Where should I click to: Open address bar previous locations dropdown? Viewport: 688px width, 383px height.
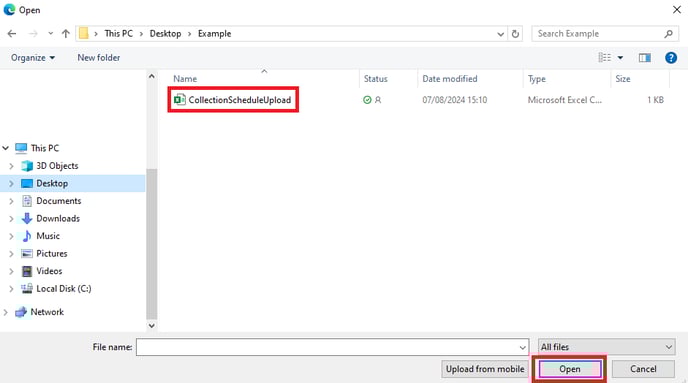[500, 34]
